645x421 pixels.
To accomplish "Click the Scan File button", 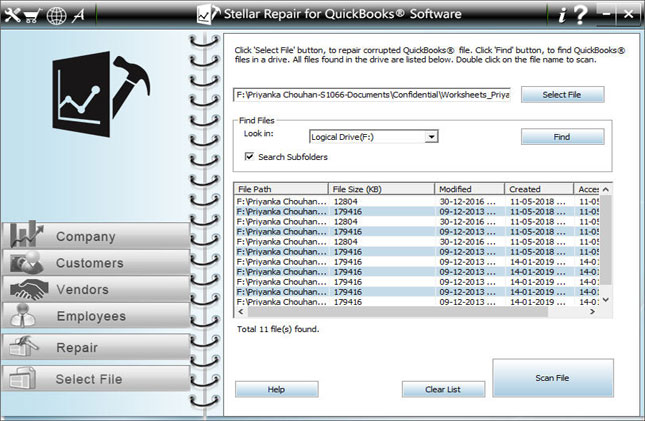I will (x=552, y=378).
